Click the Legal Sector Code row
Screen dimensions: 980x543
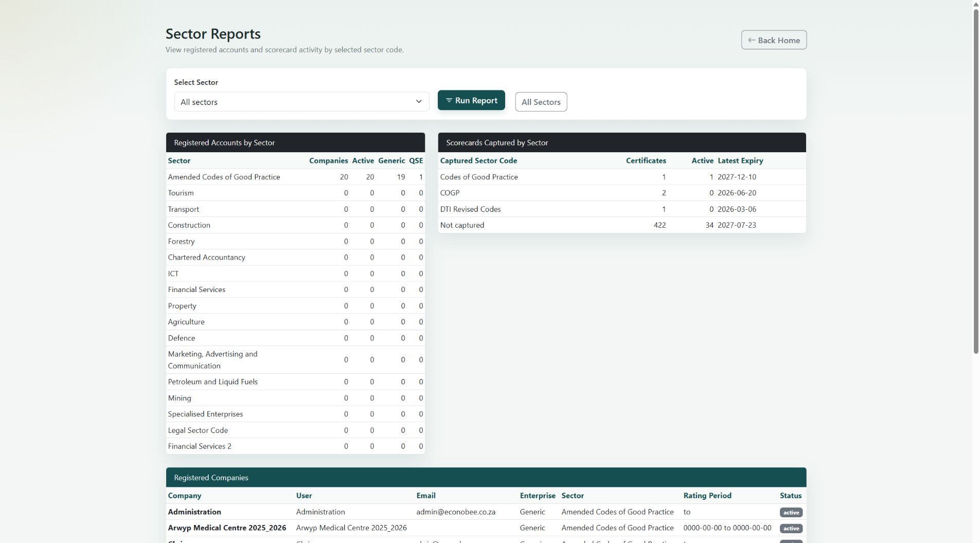pyautogui.click(x=295, y=430)
